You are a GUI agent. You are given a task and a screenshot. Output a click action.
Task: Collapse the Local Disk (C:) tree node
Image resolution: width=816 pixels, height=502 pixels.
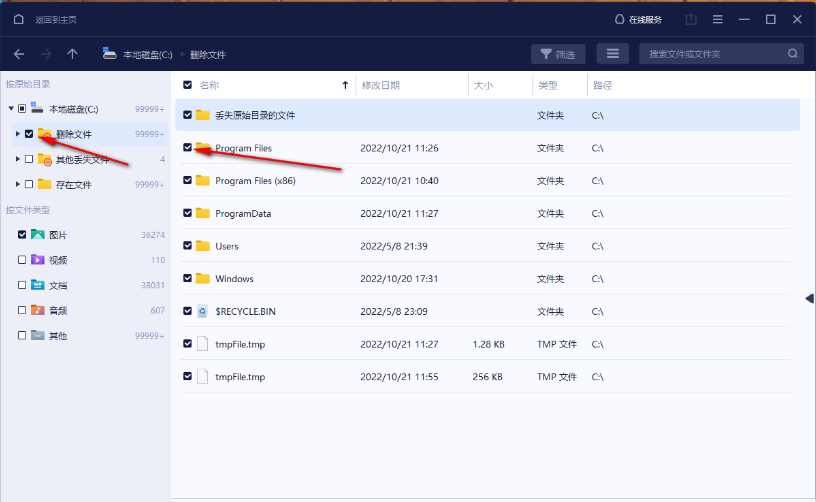(x=11, y=109)
